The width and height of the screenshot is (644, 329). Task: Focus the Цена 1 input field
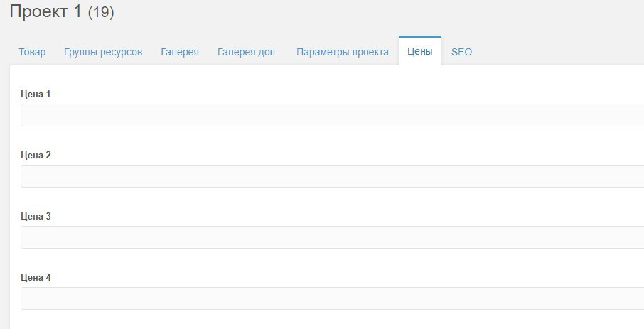(332, 115)
